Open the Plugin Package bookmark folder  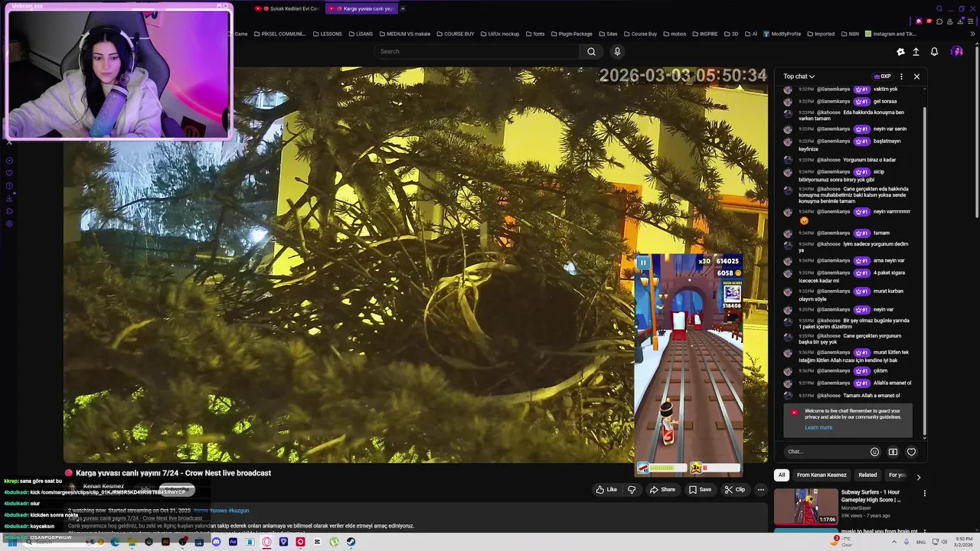[x=571, y=34]
